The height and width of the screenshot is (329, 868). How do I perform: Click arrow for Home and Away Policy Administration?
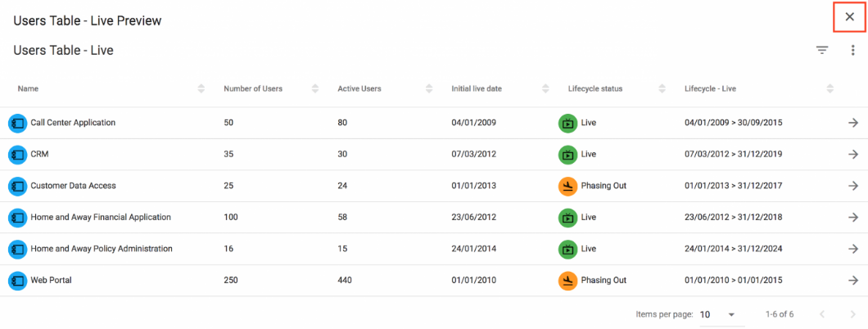pos(853,249)
